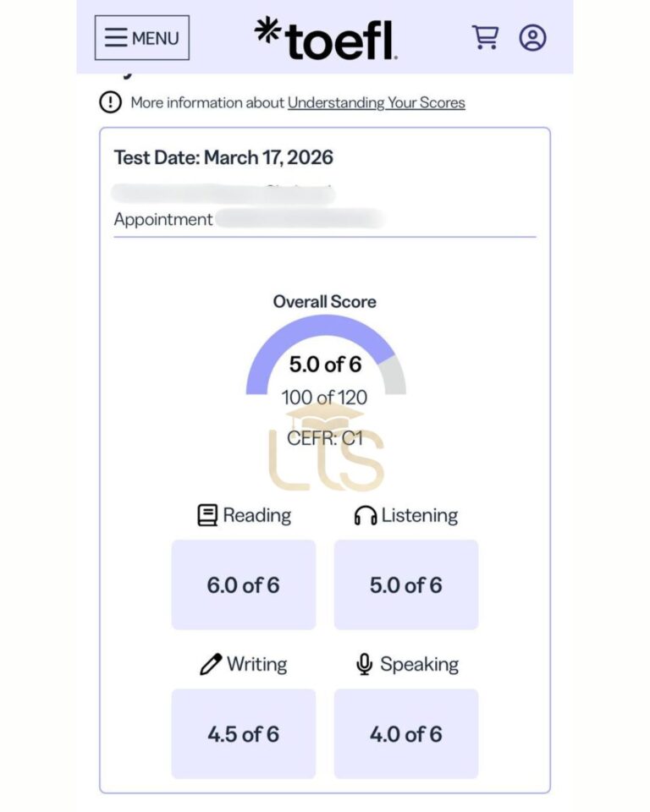Viewport: 650px width, 812px height.
Task: Open the user account profile icon
Action: pyautogui.click(x=532, y=37)
